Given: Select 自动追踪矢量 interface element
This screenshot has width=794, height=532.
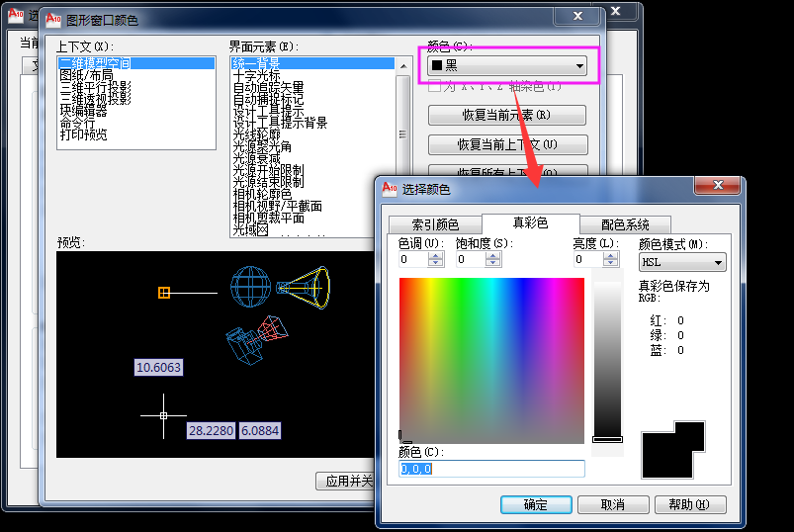Looking at the screenshot, I should click(x=268, y=87).
